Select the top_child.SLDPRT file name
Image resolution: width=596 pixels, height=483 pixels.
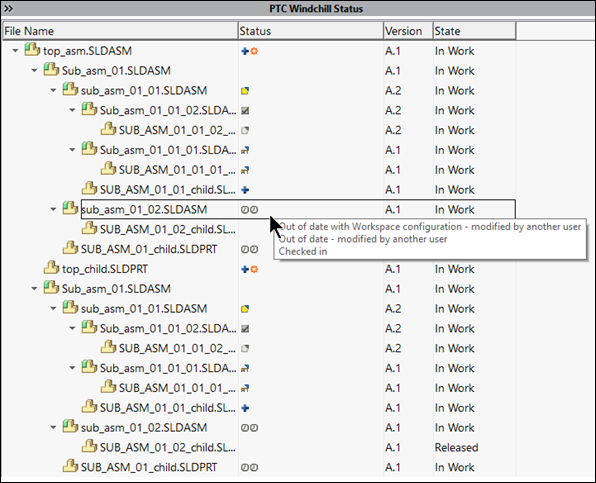(x=105, y=269)
